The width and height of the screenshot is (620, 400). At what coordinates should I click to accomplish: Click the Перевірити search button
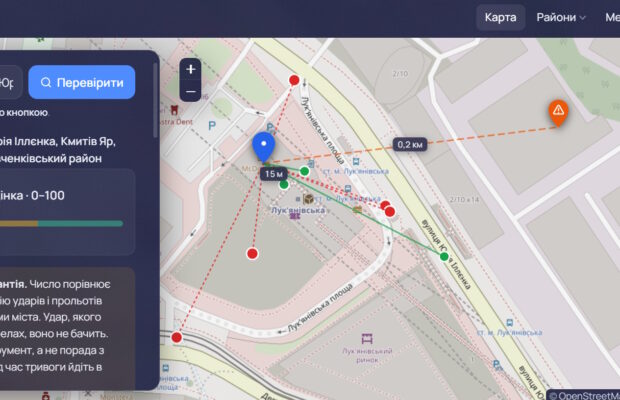point(82,82)
